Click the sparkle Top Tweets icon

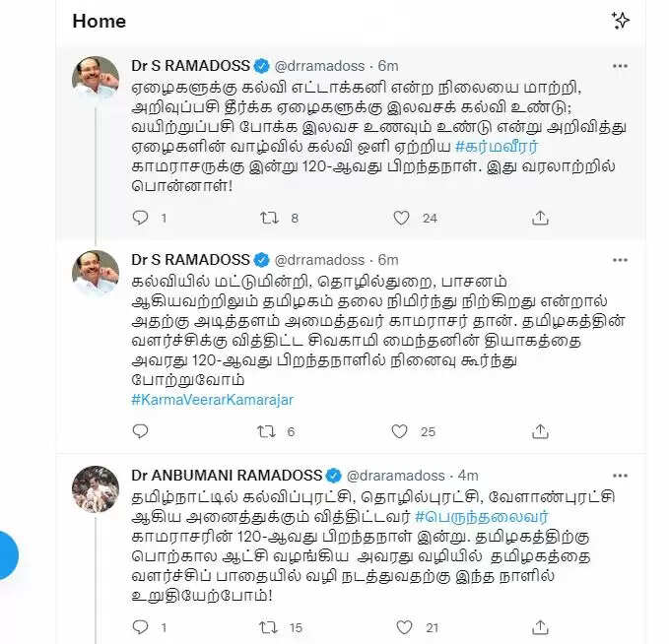[x=621, y=21]
